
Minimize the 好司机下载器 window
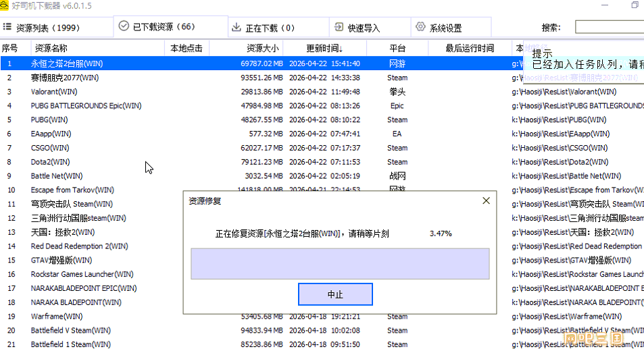click(605, 5)
